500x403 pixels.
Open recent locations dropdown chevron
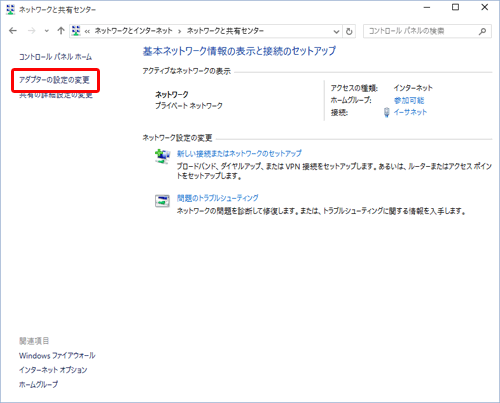point(47,31)
